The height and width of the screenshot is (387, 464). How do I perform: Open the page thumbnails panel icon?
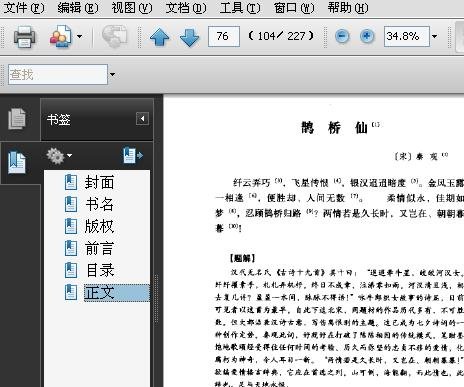coord(17,119)
